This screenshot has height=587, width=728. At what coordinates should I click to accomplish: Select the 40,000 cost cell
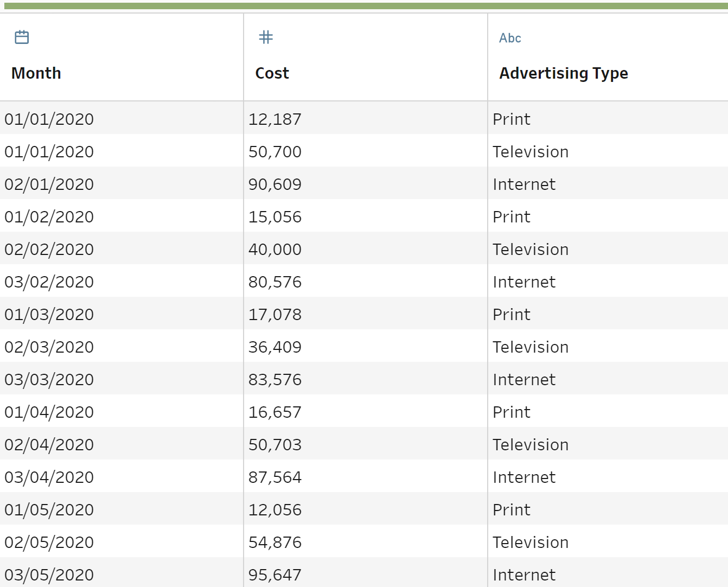click(275, 250)
